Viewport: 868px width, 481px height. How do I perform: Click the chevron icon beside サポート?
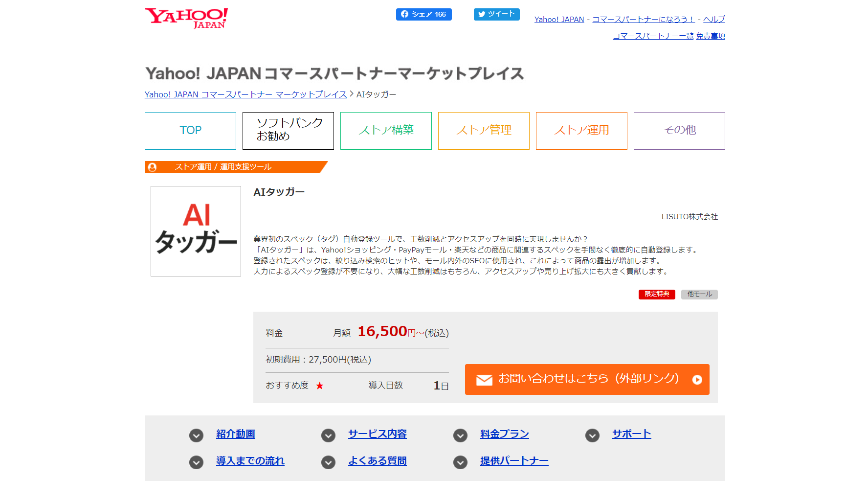click(x=592, y=435)
